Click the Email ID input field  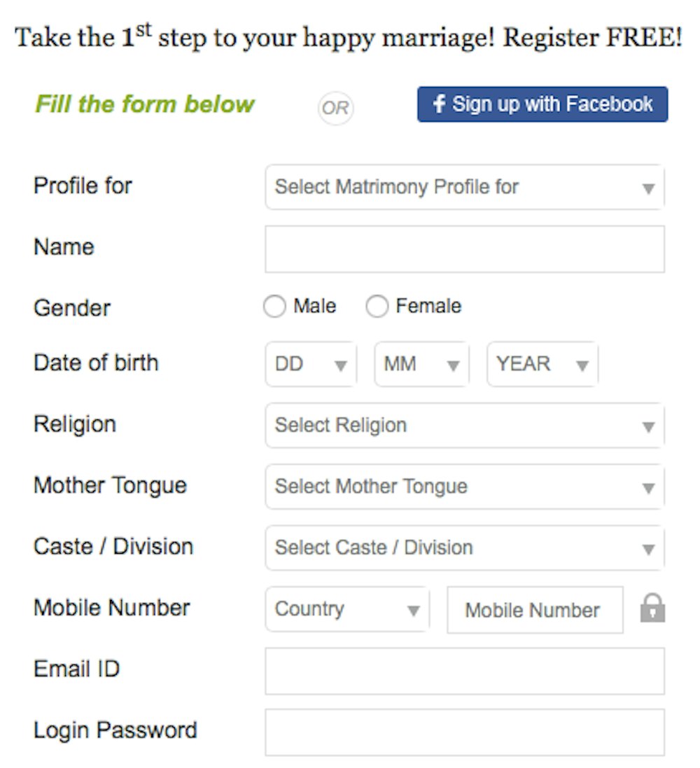[465, 671]
